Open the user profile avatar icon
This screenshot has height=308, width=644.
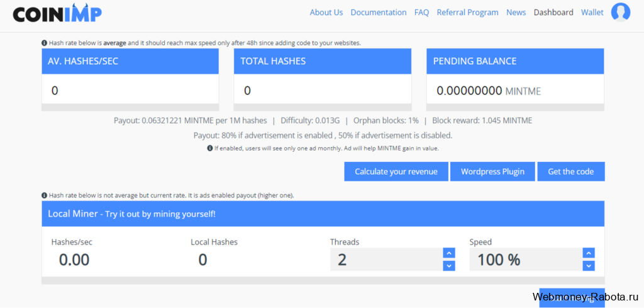pyautogui.click(x=621, y=12)
